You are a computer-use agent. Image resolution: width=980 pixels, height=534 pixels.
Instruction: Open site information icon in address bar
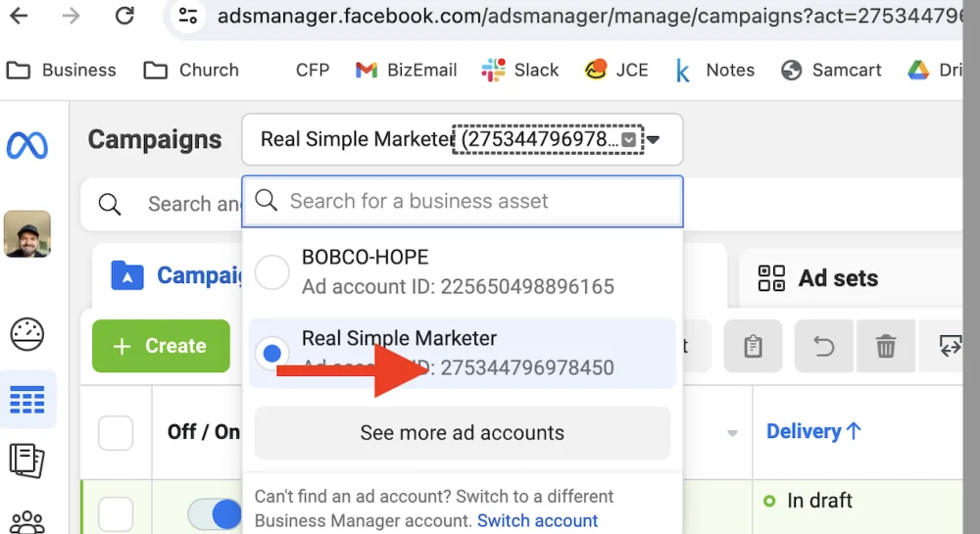(187, 16)
